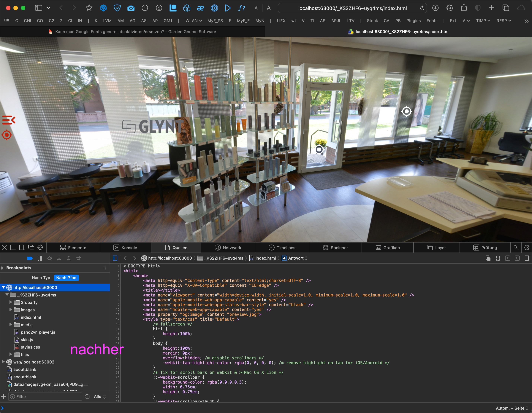The image size is (532, 413).
Task: Click the pretty print braces icon
Action: tap(498, 258)
